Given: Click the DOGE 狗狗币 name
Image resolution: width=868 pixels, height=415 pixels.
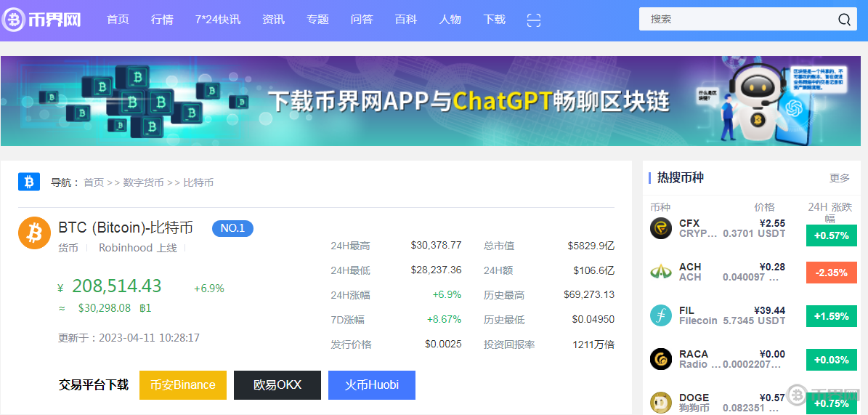Looking at the screenshot, I should click(694, 408).
